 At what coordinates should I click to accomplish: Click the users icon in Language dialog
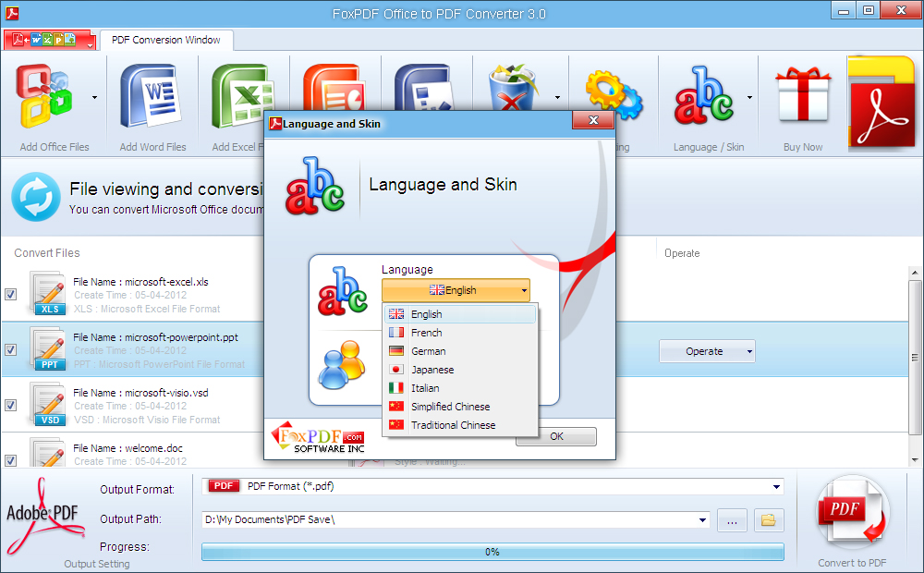click(343, 364)
